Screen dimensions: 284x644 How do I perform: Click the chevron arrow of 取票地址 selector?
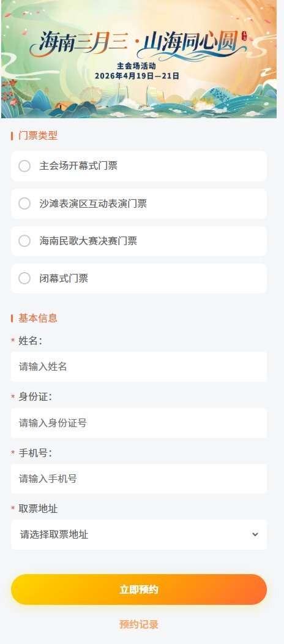pos(255,535)
